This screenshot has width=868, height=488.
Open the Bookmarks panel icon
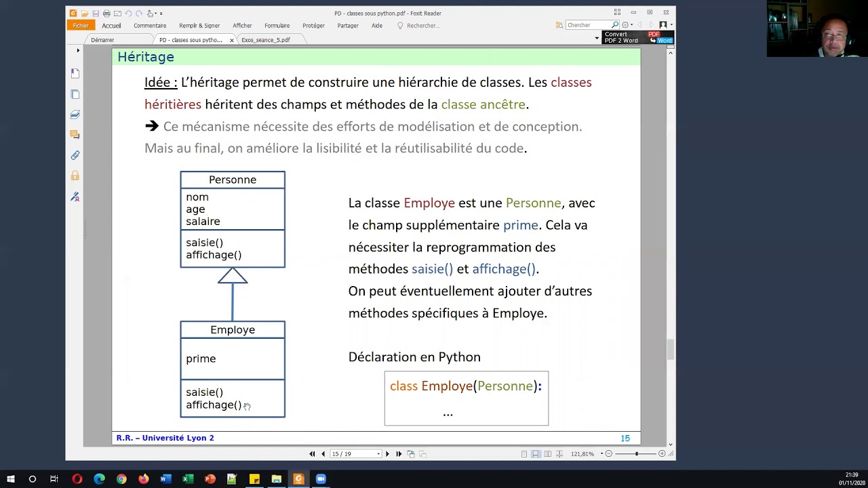tap(75, 73)
